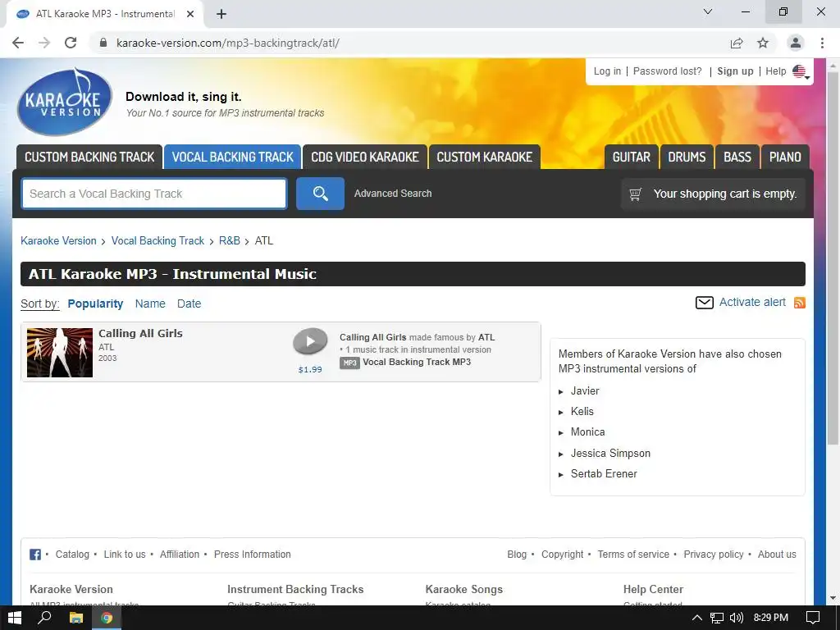Switch to the Guitar tab
The width and height of the screenshot is (840, 630).
pyautogui.click(x=631, y=157)
